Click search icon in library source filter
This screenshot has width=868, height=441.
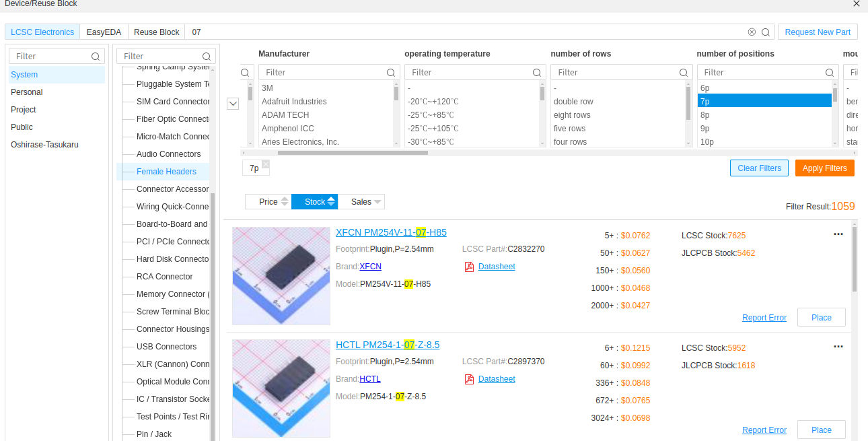pos(96,57)
